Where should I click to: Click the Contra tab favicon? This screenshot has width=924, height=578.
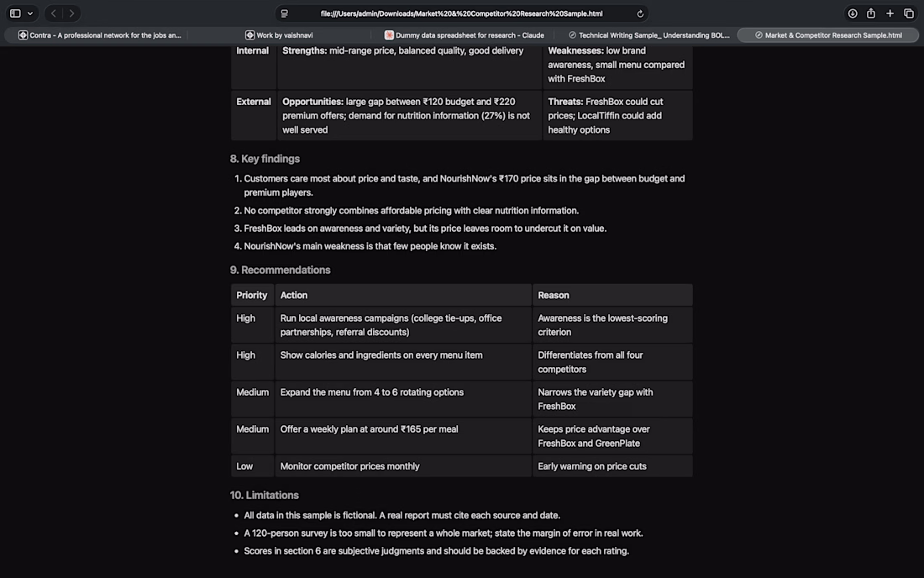23,35
